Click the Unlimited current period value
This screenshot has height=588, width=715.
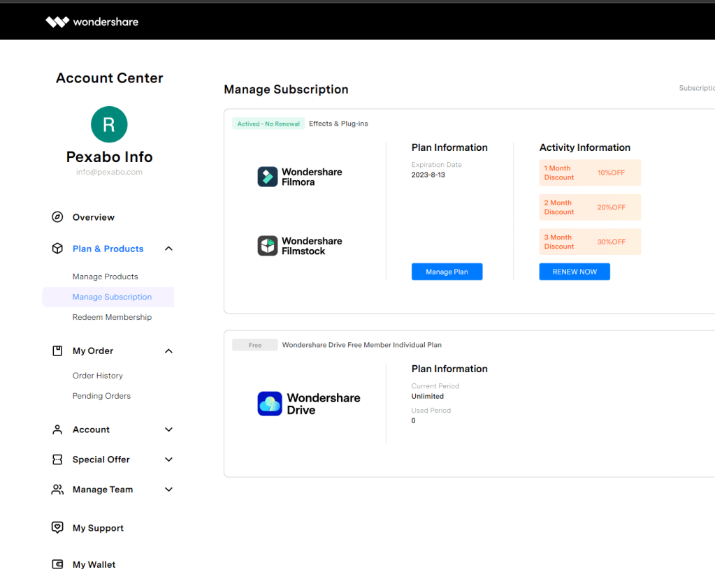[x=427, y=396]
